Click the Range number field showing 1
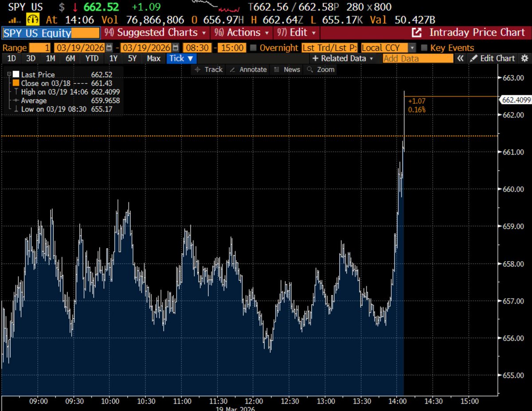Image resolution: width=532 pixels, height=411 pixels. click(40, 48)
